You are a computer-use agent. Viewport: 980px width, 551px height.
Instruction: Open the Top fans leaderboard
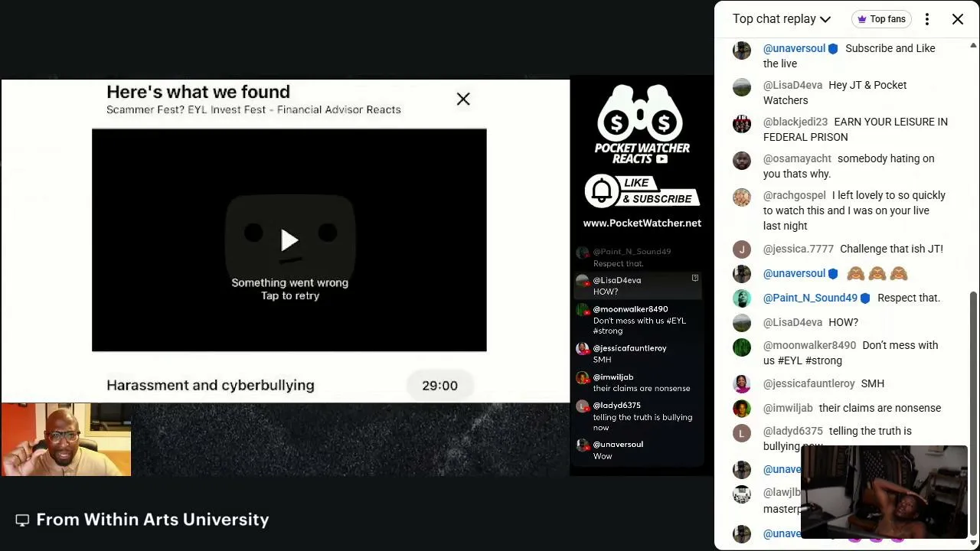point(881,19)
